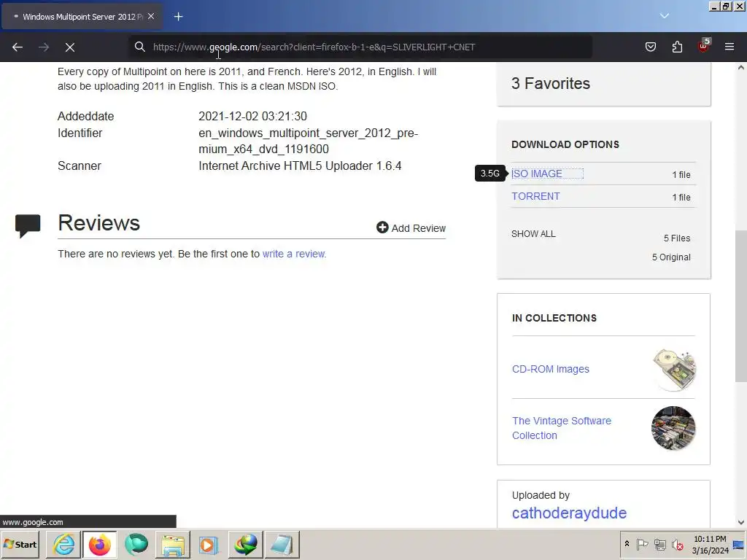Download the TORRENT file

tap(535, 196)
